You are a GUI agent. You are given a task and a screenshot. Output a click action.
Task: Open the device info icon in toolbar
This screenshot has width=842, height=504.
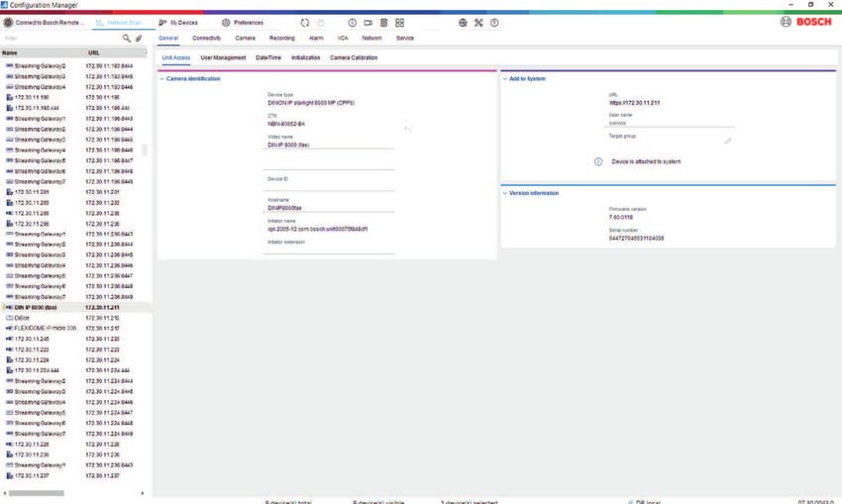[353, 23]
